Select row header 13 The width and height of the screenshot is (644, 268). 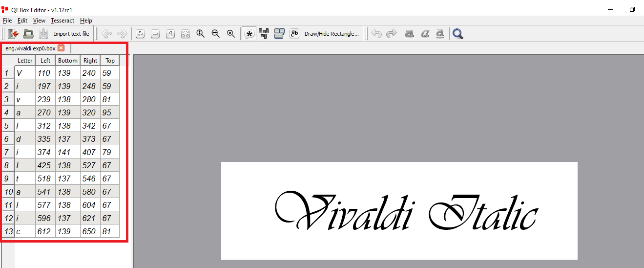7,231
